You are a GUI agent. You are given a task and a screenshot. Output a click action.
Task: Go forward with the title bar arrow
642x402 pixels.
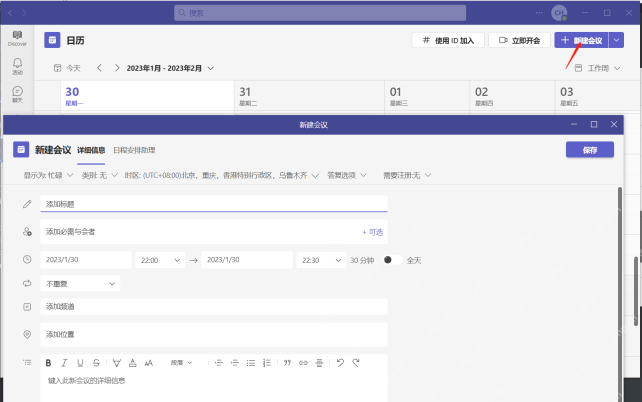[x=25, y=13]
